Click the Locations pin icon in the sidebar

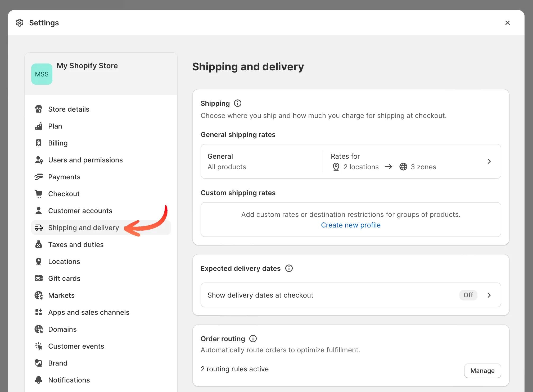pos(39,261)
